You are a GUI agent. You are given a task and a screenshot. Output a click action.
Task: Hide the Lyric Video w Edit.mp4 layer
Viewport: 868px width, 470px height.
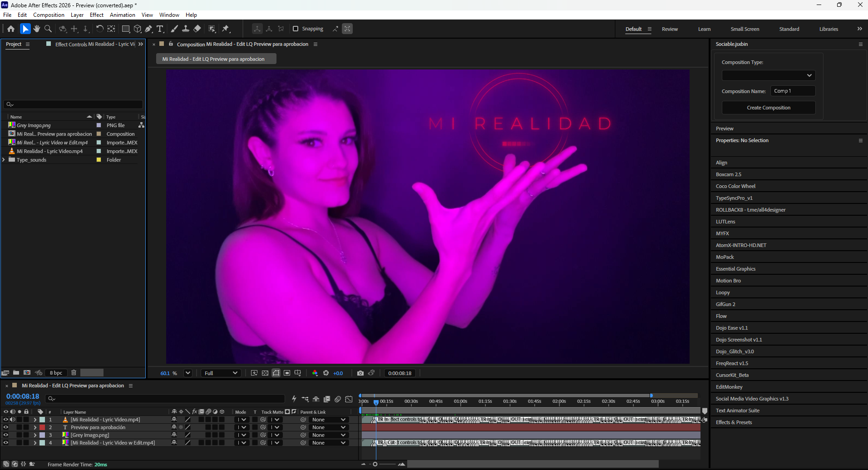(x=5, y=443)
